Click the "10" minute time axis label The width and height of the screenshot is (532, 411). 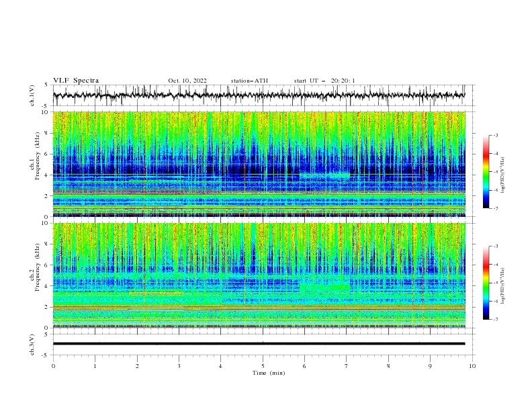click(472, 366)
